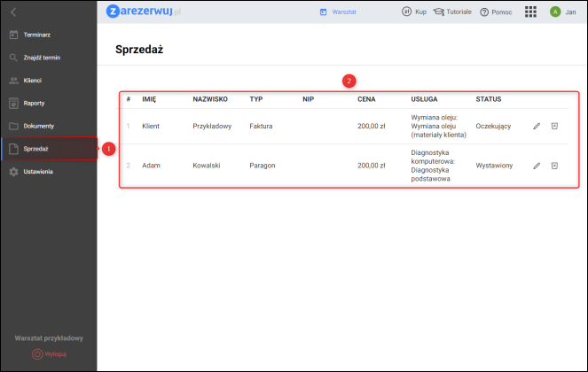Click 'Warsztat przykładowy' sidebar label
The image size is (588, 372).
click(49, 338)
